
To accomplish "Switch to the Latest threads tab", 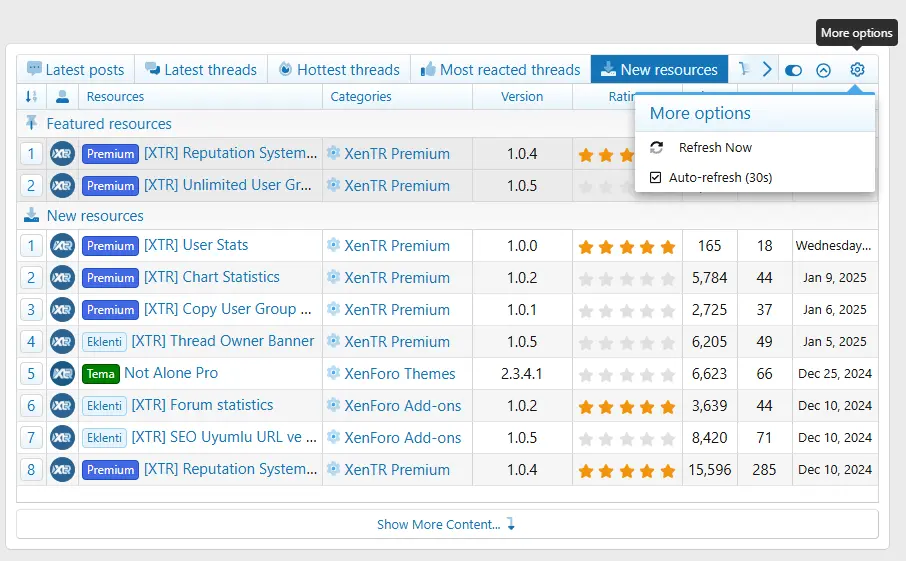I will tap(201, 70).
